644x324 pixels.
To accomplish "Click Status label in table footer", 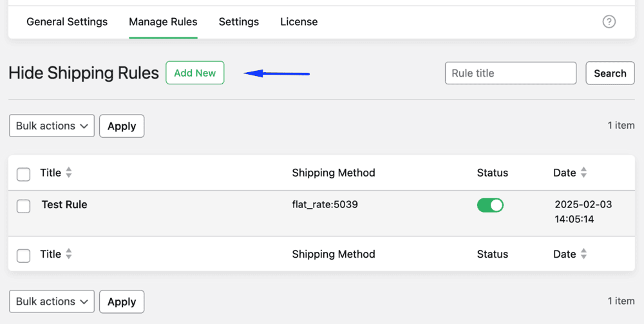I will pos(493,254).
